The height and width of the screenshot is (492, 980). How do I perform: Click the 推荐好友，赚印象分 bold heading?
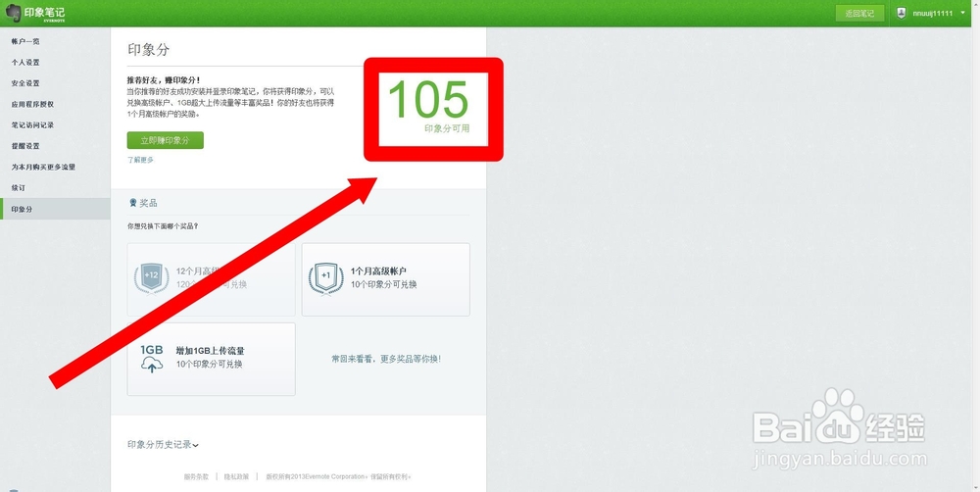pyautogui.click(x=164, y=80)
